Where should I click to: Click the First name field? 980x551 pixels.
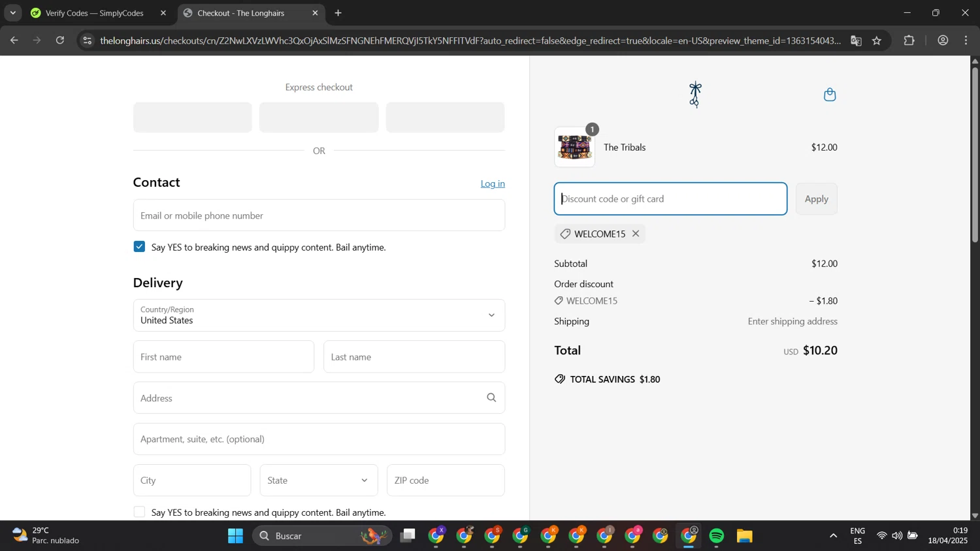click(x=223, y=357)
